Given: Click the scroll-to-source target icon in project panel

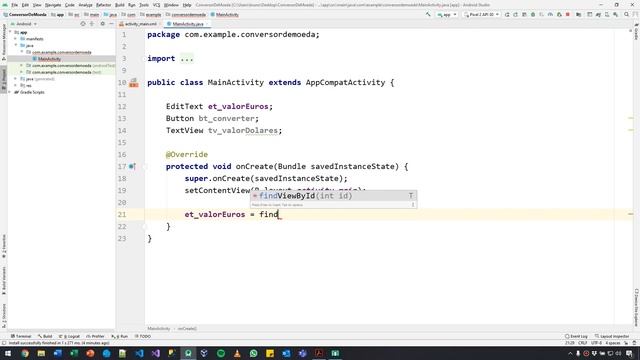Looking at the screenshot, I should [x=83, y=24].
